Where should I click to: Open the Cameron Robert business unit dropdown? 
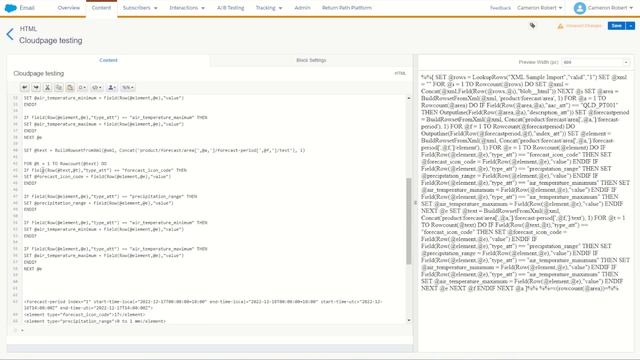coord(539,8)
